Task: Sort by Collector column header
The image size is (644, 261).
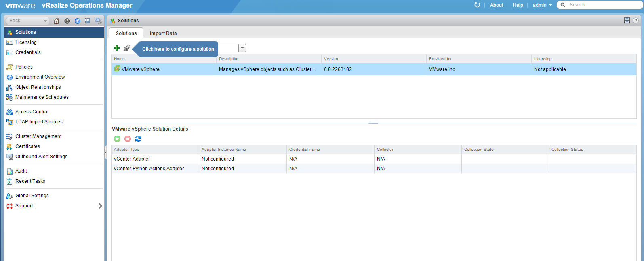Action: point(418,150)
